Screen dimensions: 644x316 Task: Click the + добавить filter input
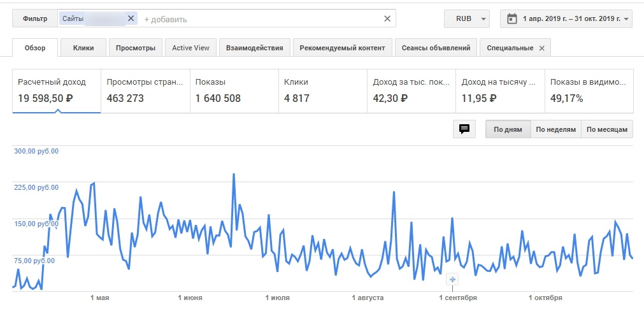(166, 19)
